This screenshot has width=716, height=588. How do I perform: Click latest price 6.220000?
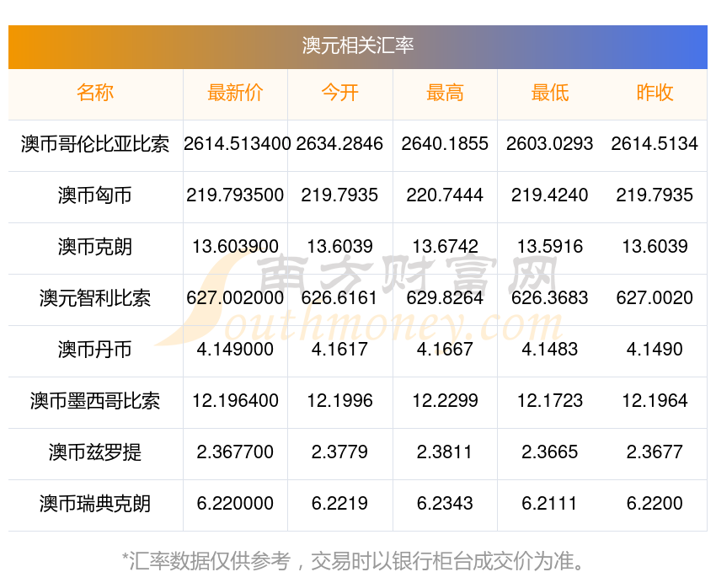point(235,504)
